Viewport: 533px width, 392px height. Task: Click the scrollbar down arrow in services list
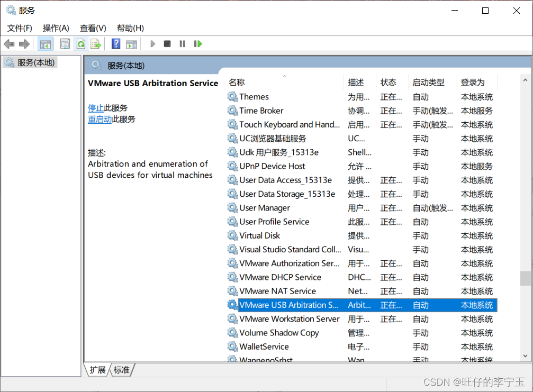[525, 356]
